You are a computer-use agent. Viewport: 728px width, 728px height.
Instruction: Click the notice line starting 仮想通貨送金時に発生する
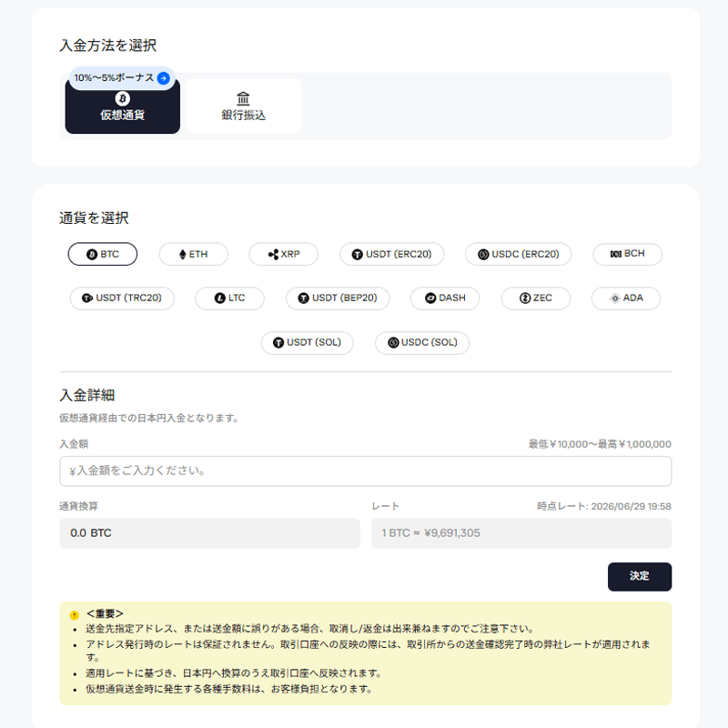(229, 689)
